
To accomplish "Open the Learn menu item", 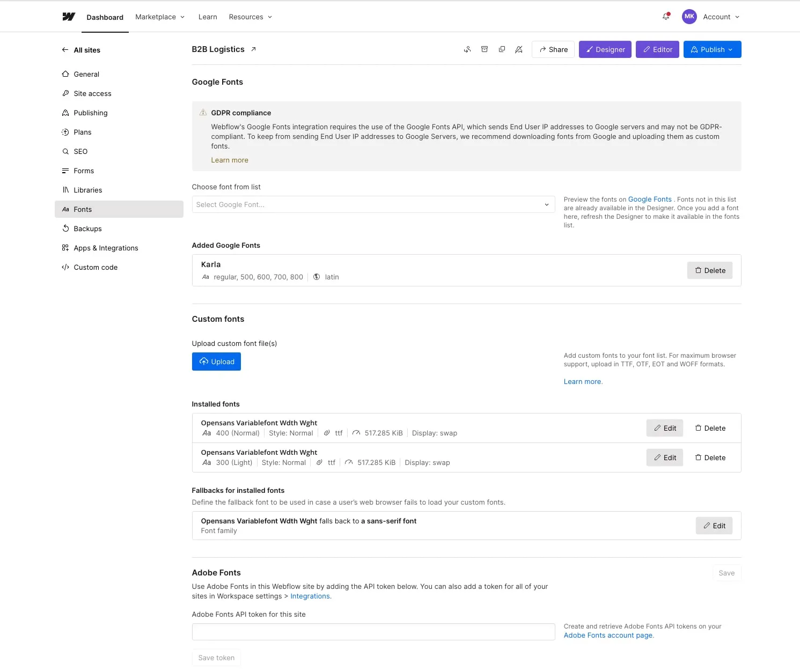I will point(208,17).
